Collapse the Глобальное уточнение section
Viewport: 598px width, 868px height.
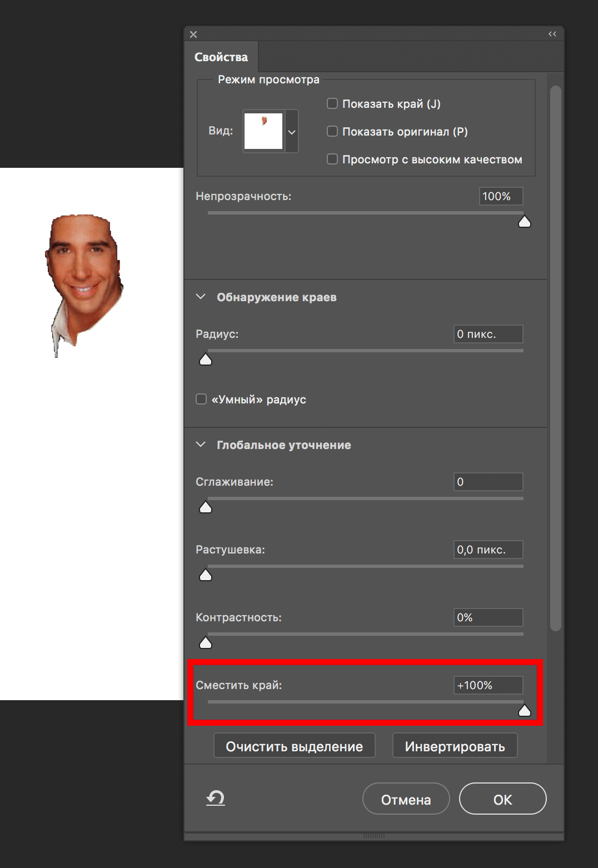point(201,444)
